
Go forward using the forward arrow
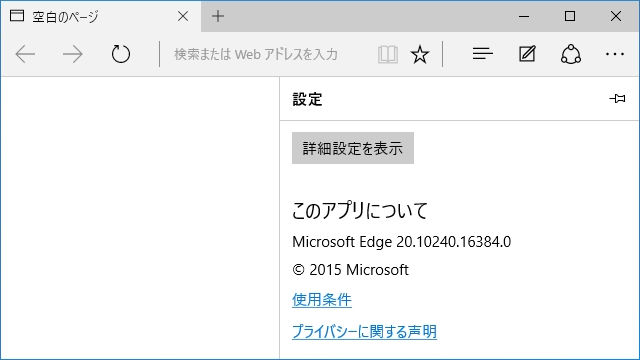(x=73, y=54)
